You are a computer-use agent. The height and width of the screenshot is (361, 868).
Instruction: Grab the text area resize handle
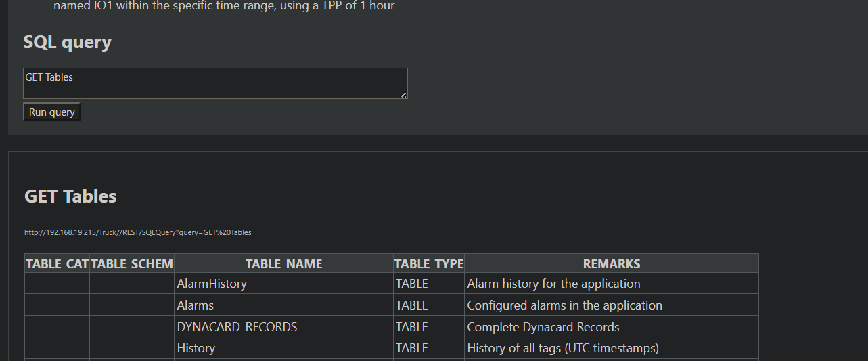pyautogui.click(x=404, y=95)
